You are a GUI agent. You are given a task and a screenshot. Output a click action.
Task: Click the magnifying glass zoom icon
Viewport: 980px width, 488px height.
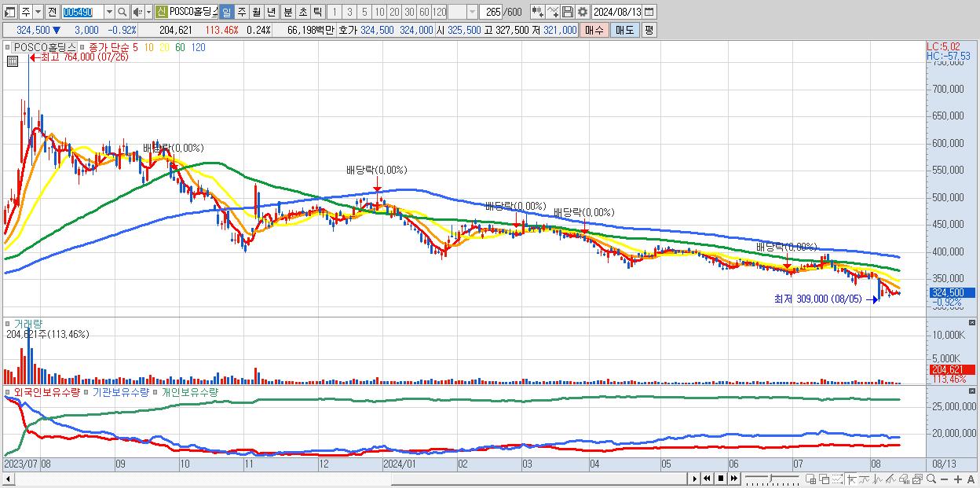click(x=931, y=479)
